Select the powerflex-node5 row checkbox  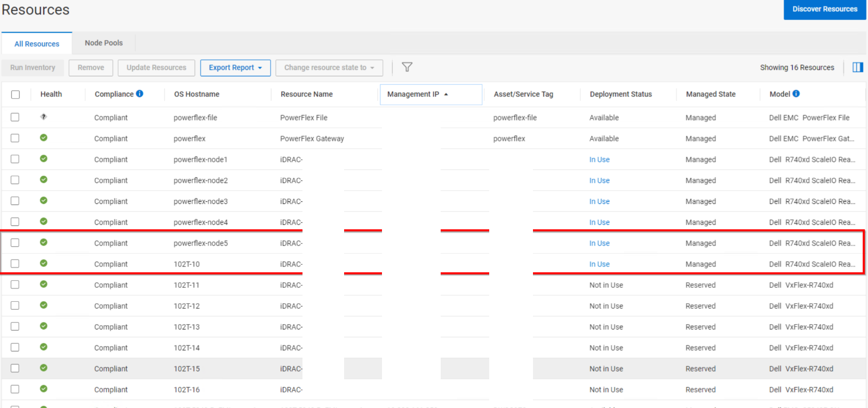point(15,243)
